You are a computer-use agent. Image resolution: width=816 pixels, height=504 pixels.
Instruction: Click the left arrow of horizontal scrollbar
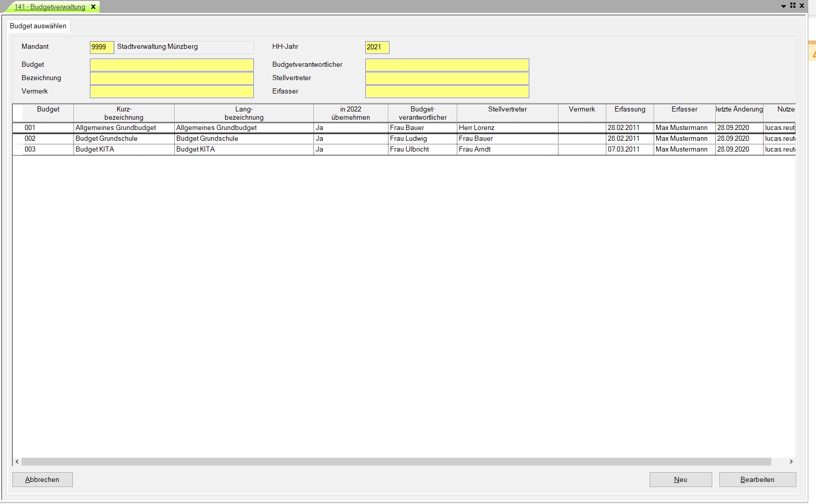(x=17, y=461)
